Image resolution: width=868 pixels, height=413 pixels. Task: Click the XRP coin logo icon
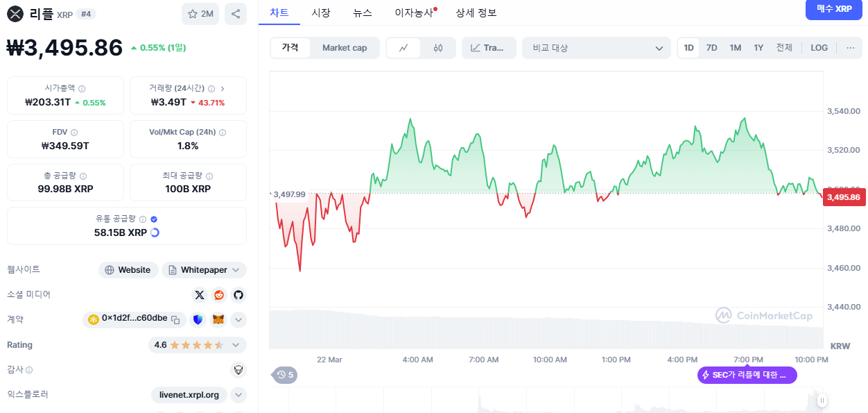15,14
